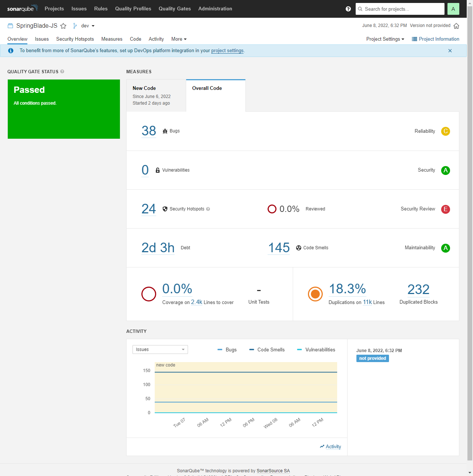Viewport: 473px width, 476px height.
Task: Favorite SpringBlade-JS with the star icon
Action: 63,26
